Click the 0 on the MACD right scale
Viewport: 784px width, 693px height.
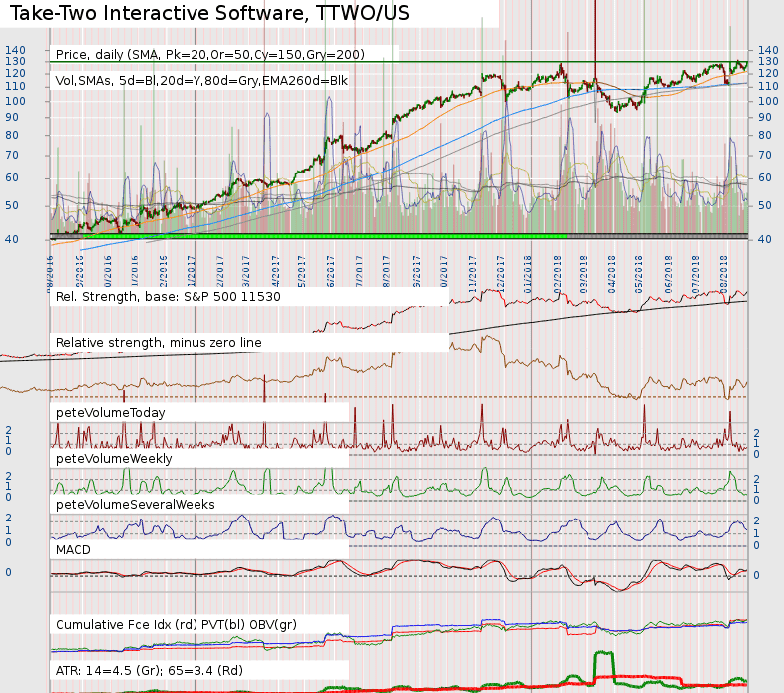click(x=756, y=576)
